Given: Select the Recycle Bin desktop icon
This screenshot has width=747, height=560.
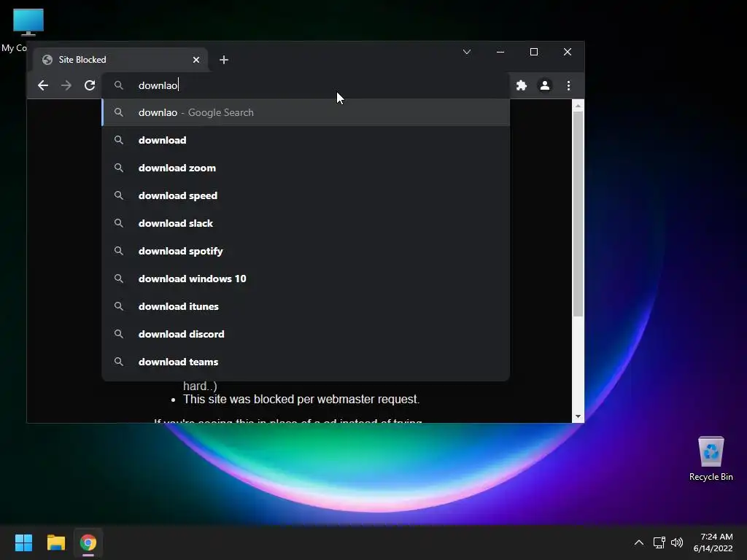Looking at the screenshot, I should click(711, 458).
